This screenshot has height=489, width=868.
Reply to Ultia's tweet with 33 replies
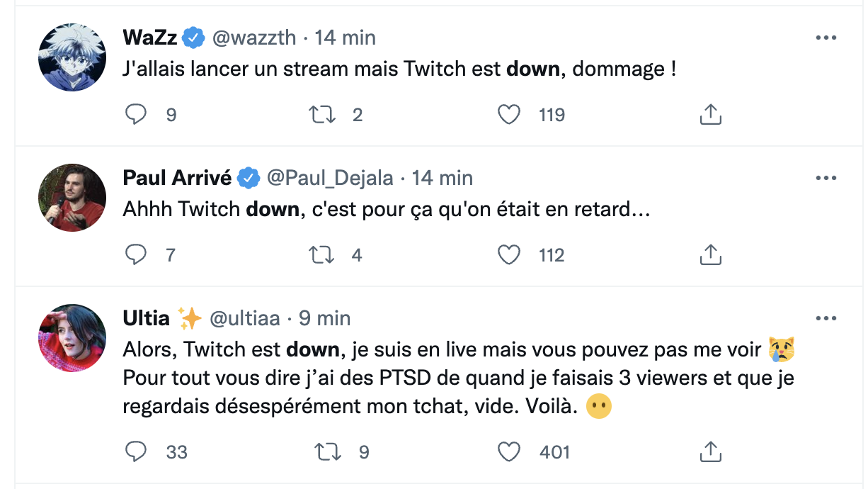(135, 451)
